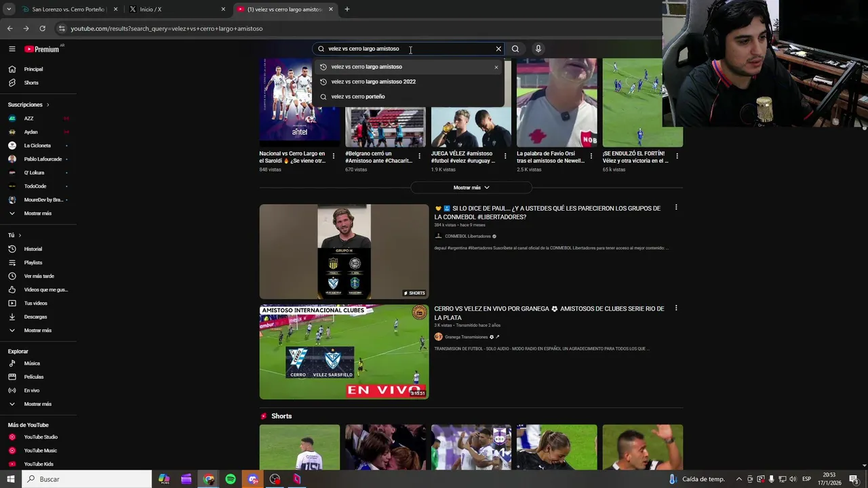Open Playlists in the sidebar
Image resolution: width=868 pixels, height=488 pixels.
point(33,262)
